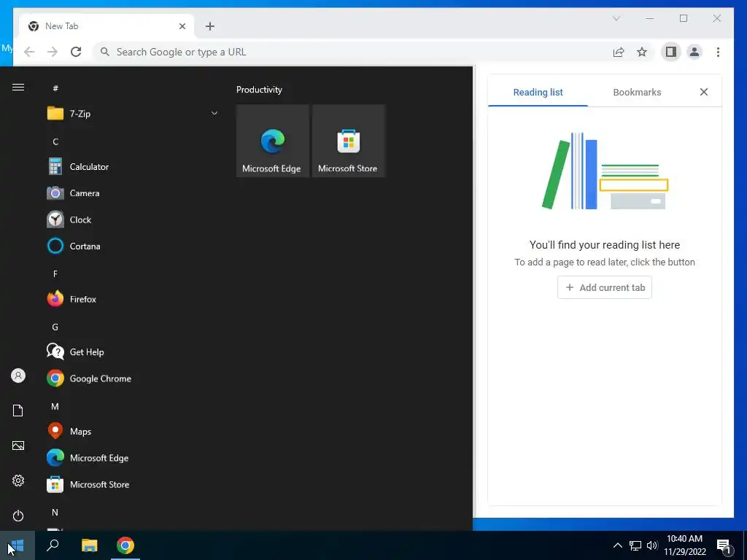The height and width of the screenshot is (560, 747).
Task: Open Chrome tab search dropdown arrow
Action: [x=616, y=18]
